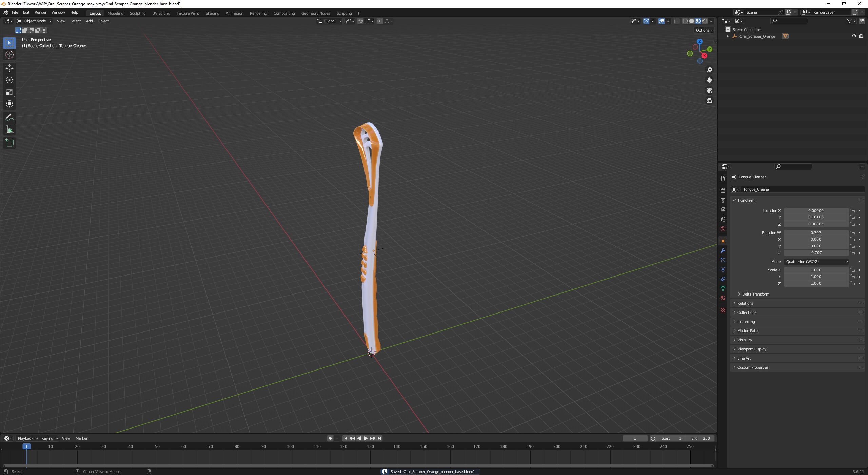Image resolution: width=868 pixels, height=475 pixels.
Task: Open the File menu
Action: [x=15, y=12]
